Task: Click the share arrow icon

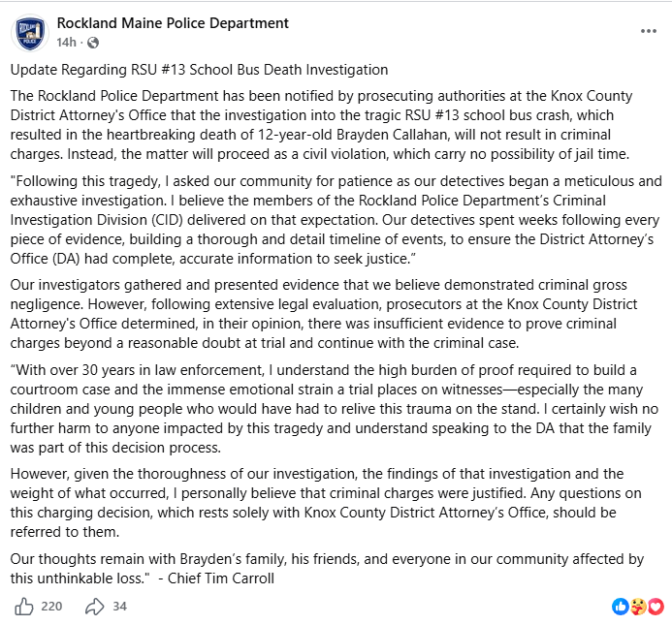Action: pos(95,607)
